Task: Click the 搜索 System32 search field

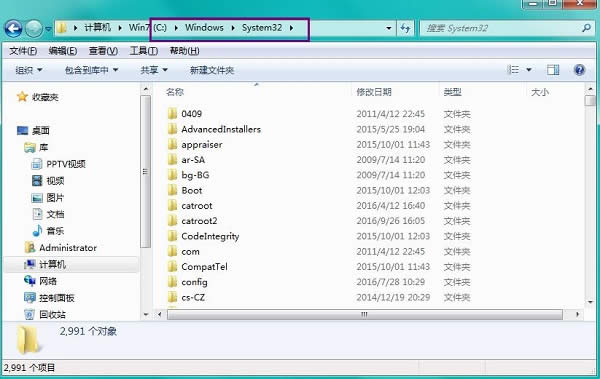Action: pos(501,28)
